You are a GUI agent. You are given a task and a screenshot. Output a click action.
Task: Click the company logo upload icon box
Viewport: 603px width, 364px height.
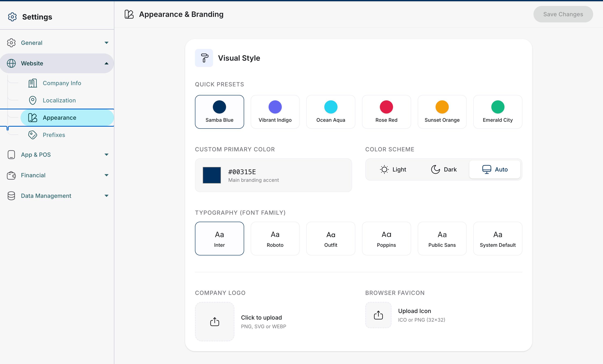(x=215, y=322)
